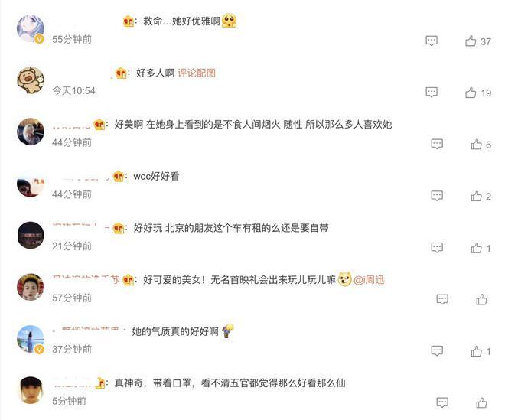Reply to the '她的气质真的好好啊' comment
The height and width of the screenshot is (420, 505).
click(x=437, y=350)
